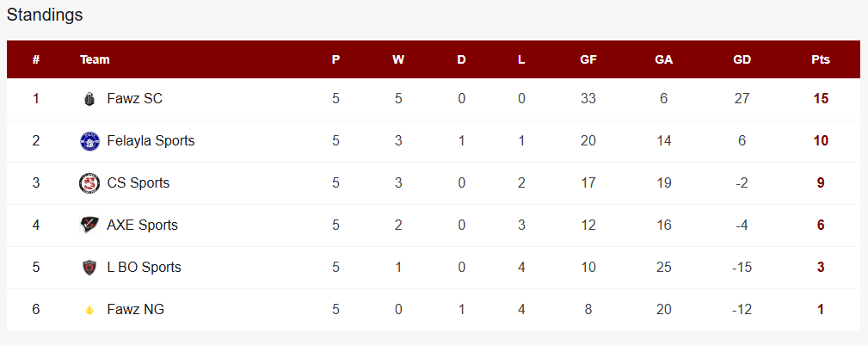Click the Standings heading

point(45,15)
